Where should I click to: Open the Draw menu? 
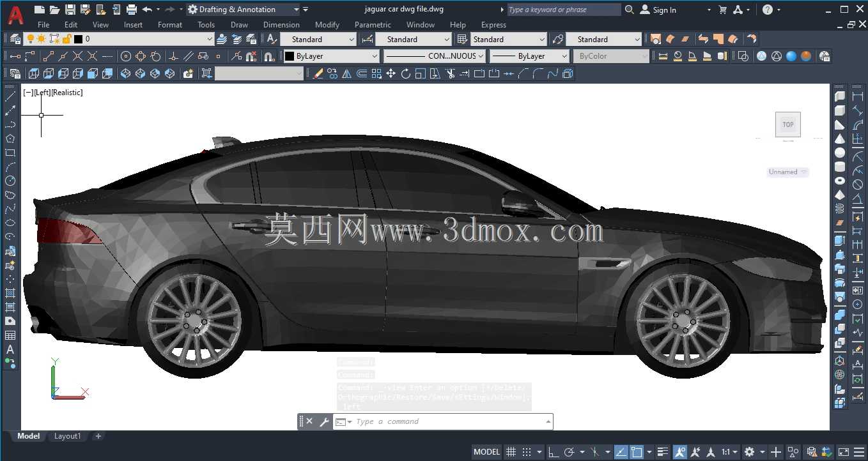(239, 25)
